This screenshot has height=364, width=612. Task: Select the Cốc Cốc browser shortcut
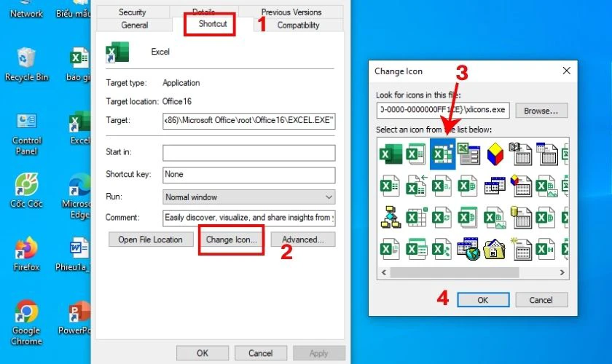click(x=26, y=190)
